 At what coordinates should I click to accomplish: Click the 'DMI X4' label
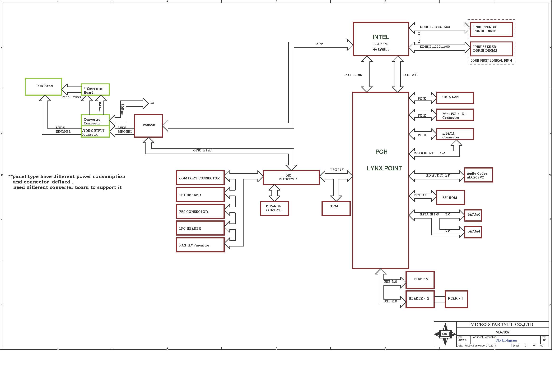pyautogui.click(x=410, y=75)
